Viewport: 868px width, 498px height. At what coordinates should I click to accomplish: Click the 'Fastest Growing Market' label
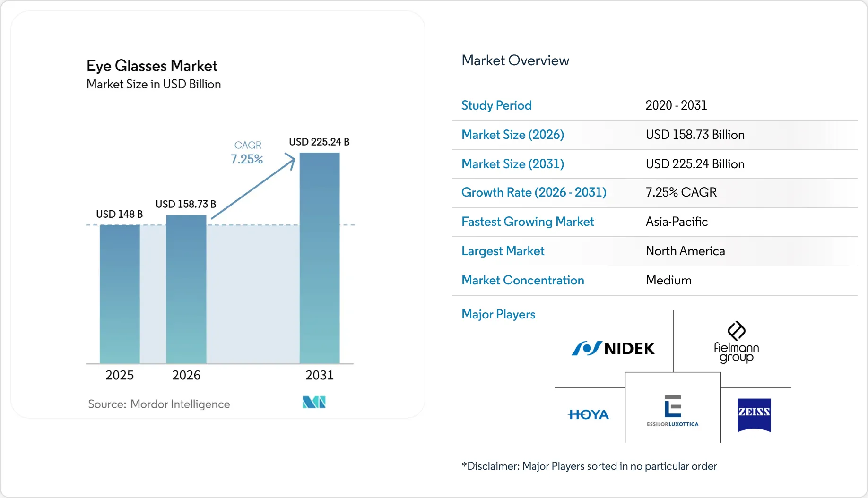coord(528,222)
